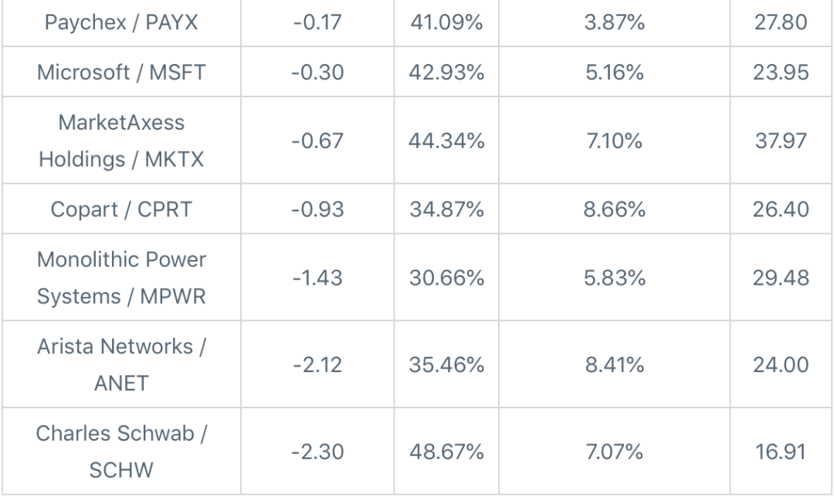Select Microsoft's 42.93% cell
Image resolution: width=834 pixels, height=504 pixels.
point(445,72)
